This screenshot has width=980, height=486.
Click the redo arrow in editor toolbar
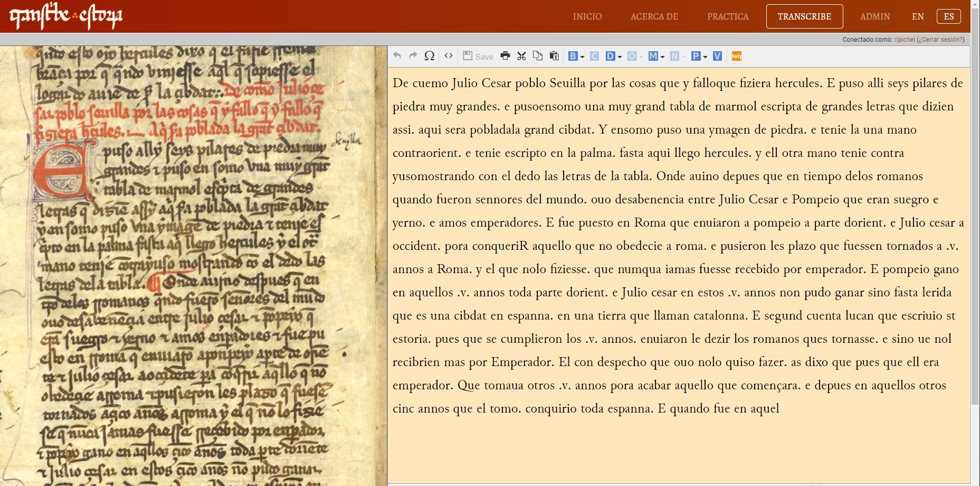pyautogui.click(x=413, y=56)
